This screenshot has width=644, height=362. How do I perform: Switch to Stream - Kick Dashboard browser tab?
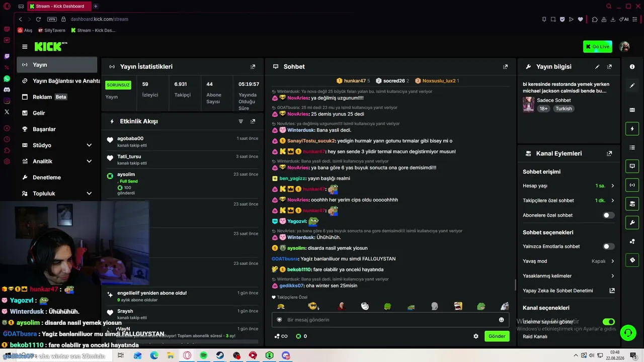(58, 7)
